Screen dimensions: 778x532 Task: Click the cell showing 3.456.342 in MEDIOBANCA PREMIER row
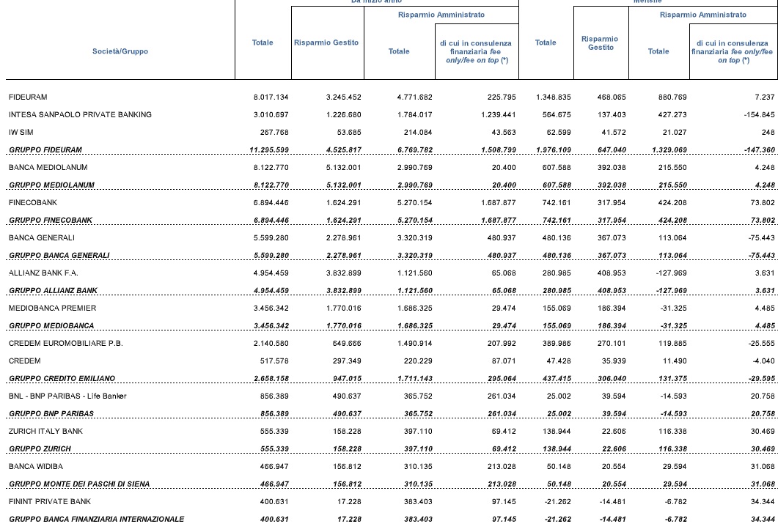[271, 309]
